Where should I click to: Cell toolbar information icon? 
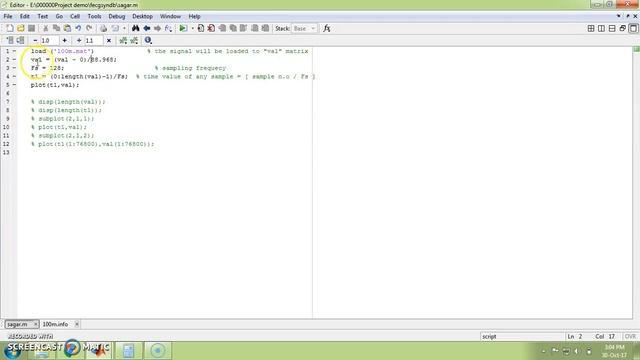148,40
